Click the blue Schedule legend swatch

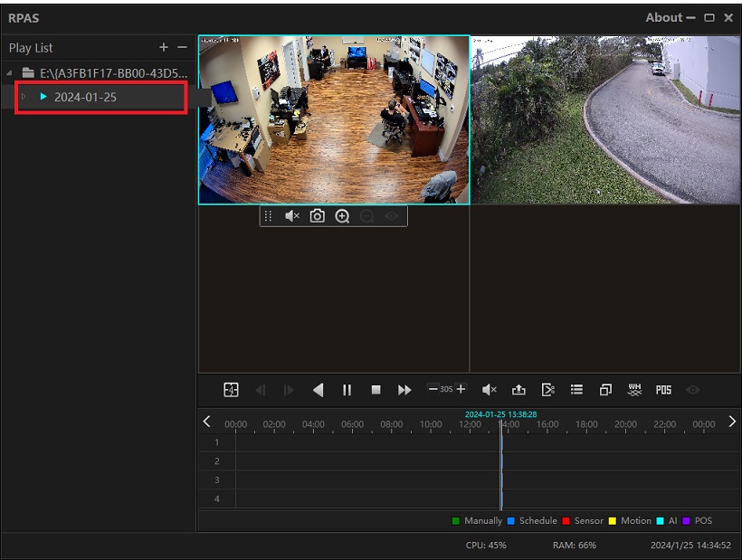click(x=510, y=521)
